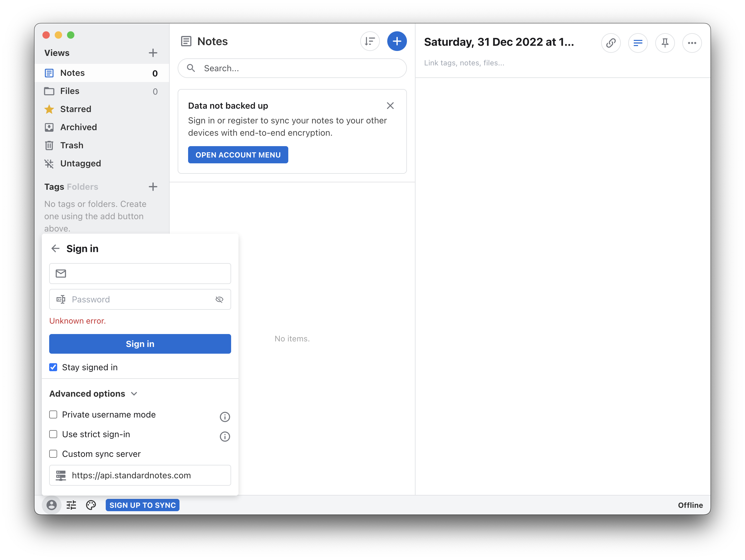
Task: Create a new note with plus button
Action: pyautogui.click(x=397, y=41)
